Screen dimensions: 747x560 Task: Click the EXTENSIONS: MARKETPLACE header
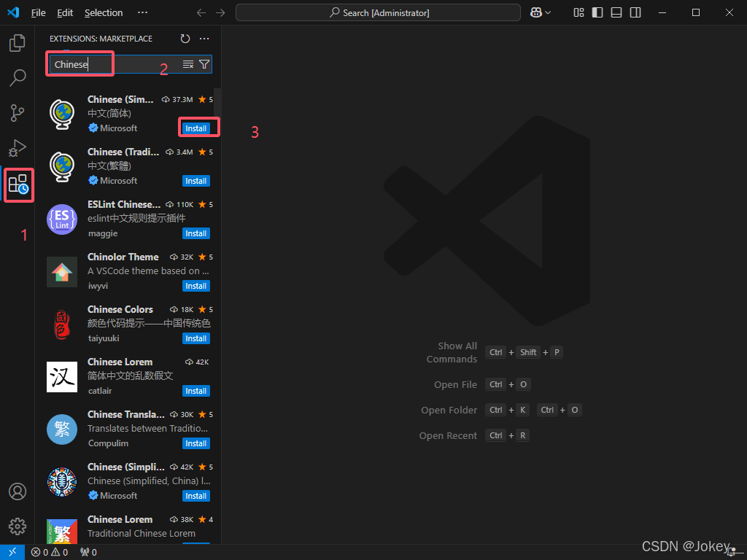point(101,39)
